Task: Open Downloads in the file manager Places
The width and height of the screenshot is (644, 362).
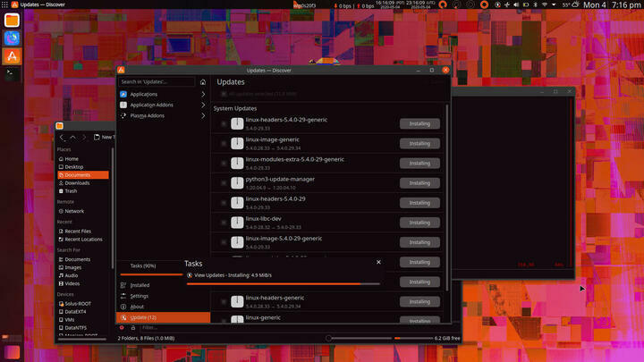Action: pos(83,183)
